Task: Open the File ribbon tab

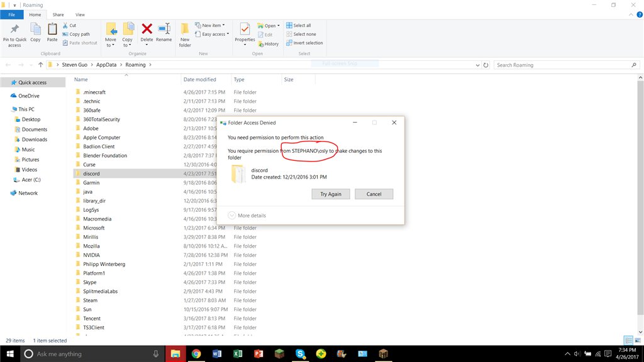Action: coord(11,15)
